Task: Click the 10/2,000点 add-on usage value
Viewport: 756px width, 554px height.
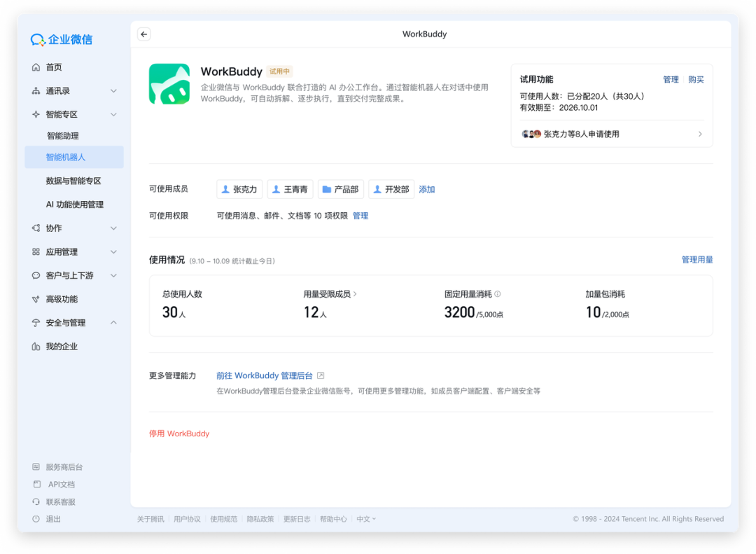Action: click(608, 312)
